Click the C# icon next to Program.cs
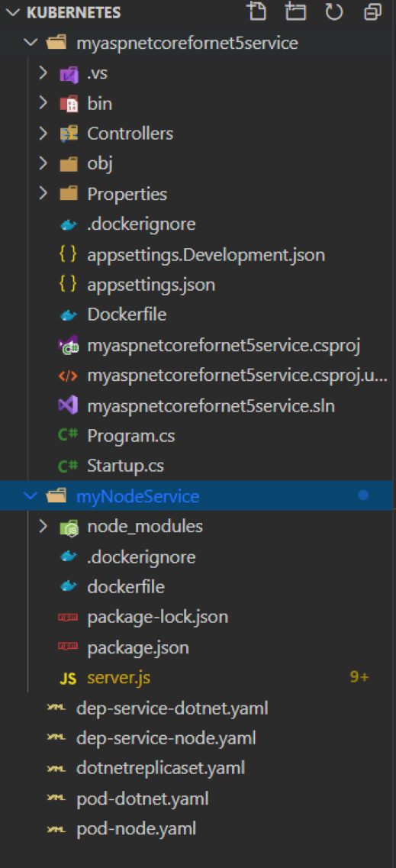This screenshot has height=868, width=396. click(x=68, y=436)
